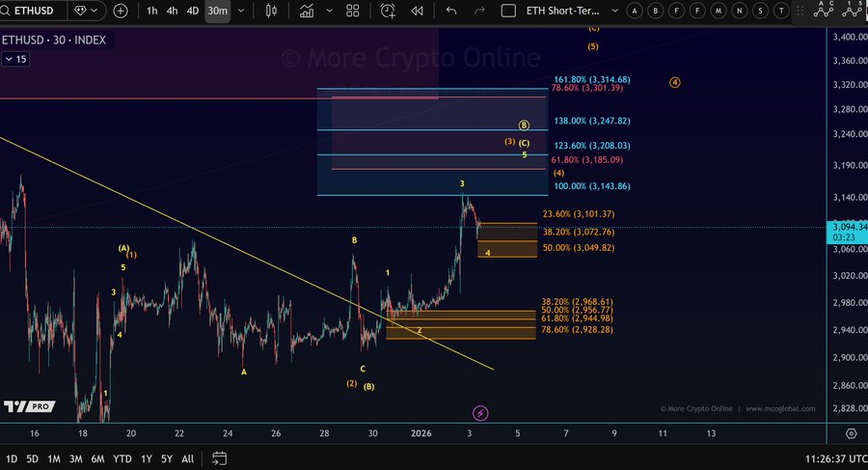Viewport: 868px width, 470px height.
Task: Switch to the 1h timeframe
Action: (152, 11)
